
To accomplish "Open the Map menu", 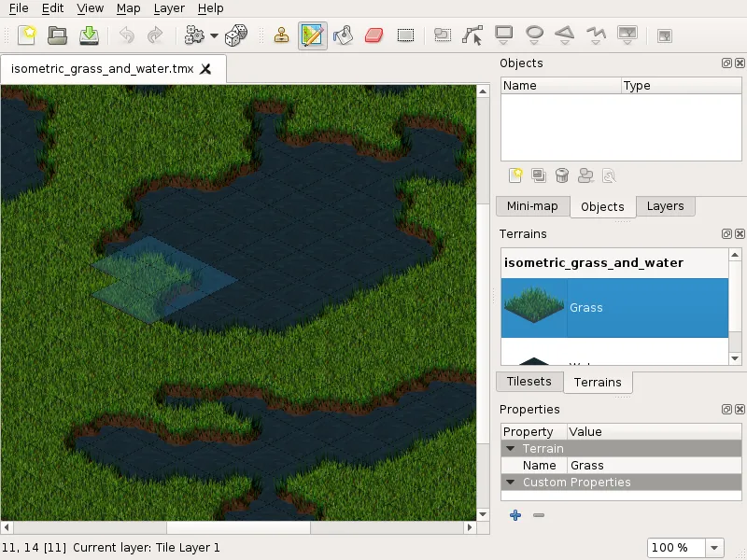I will coord(129,8).
